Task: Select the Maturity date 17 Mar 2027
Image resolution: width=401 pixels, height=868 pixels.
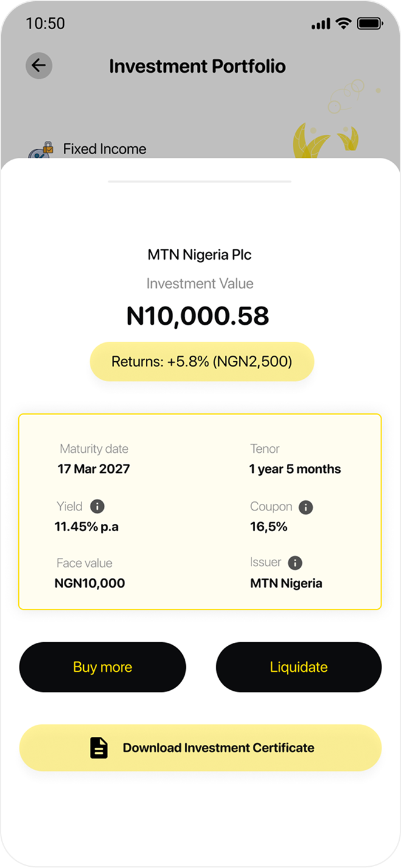Action: tap(94, 469)
